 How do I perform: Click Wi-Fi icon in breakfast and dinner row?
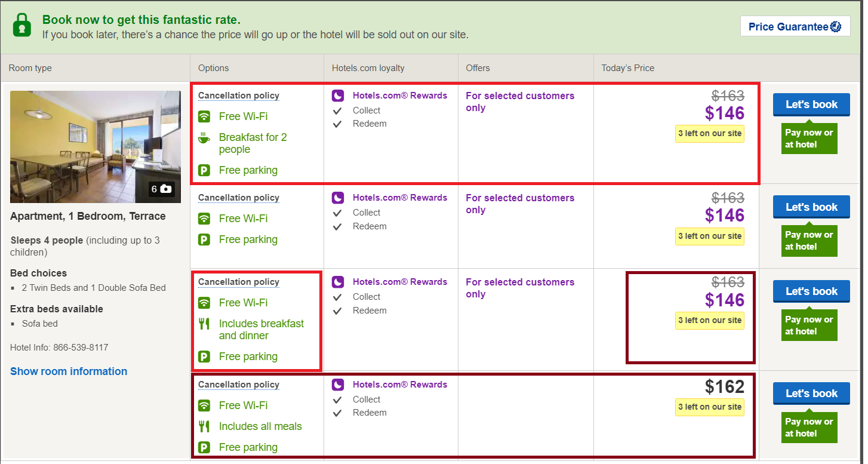[x=204, y=303]
